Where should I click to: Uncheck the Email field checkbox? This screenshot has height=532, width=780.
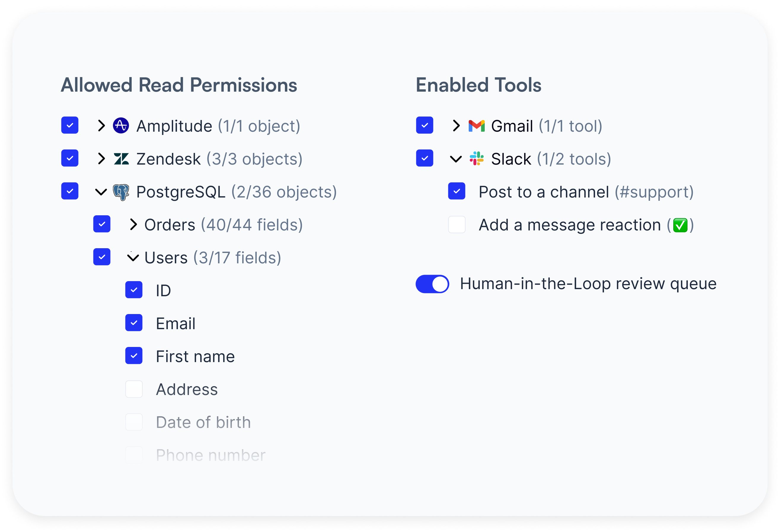click(x=134, y=323)
